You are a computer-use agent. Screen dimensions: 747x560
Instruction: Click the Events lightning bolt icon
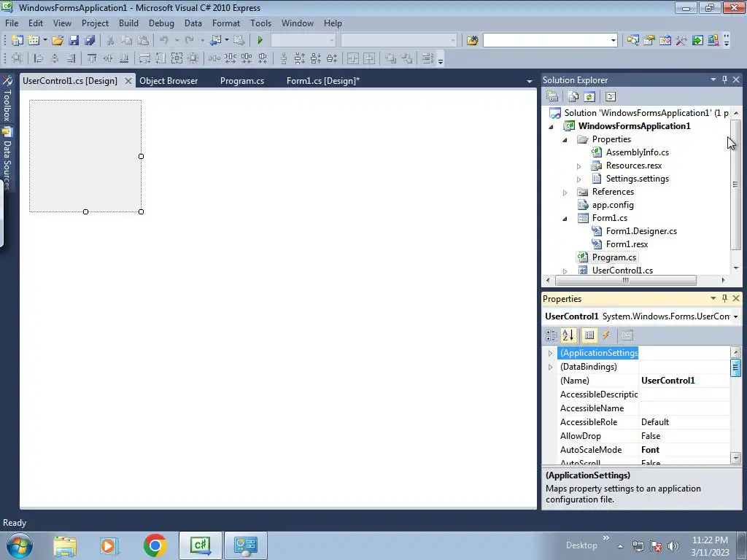[x=606, y=335]
